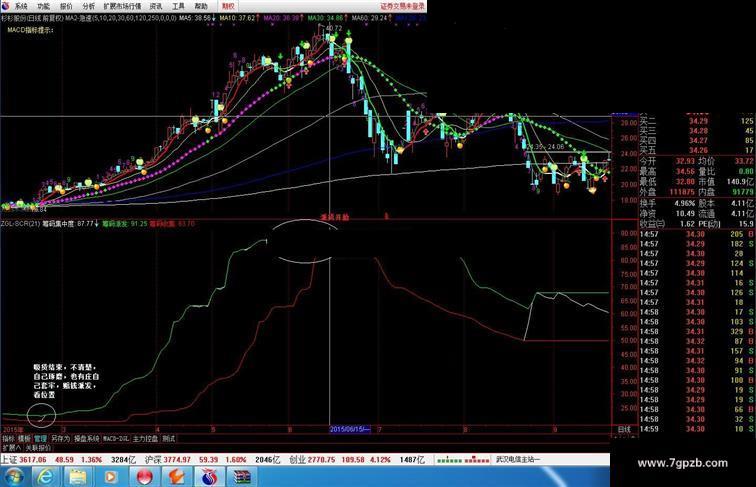Click the MACD指标提示 label

point(30,29)
